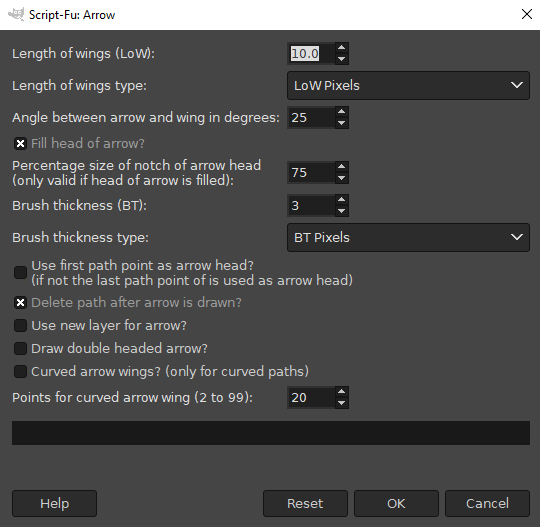Click the Reset button

coord(305,504)
